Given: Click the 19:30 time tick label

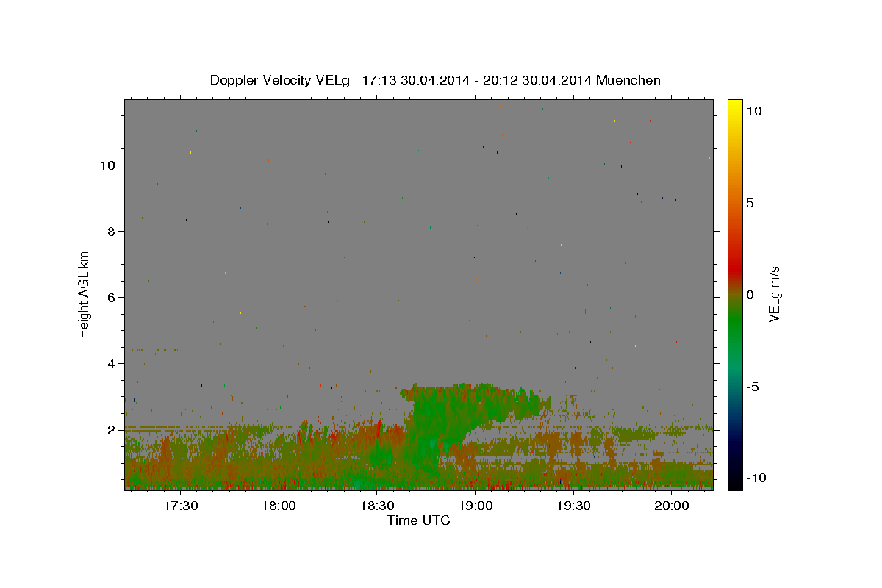Looking at the screenshot, I should (x=573, y=506).
